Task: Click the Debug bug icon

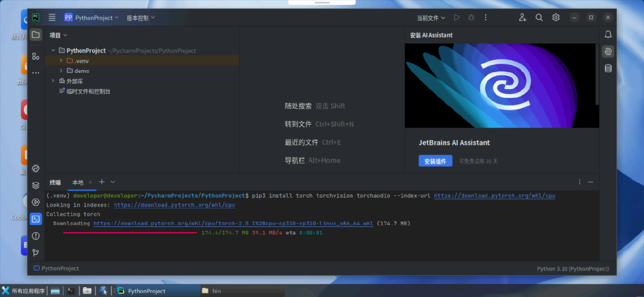Action: [x=471, y=17]
